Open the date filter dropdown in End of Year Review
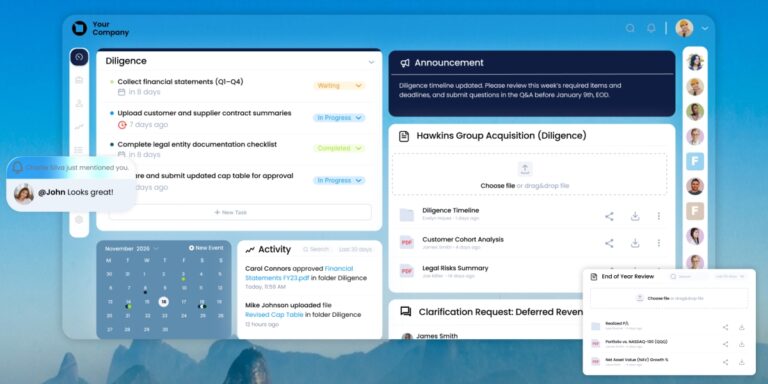 click(x=729, y=277)
